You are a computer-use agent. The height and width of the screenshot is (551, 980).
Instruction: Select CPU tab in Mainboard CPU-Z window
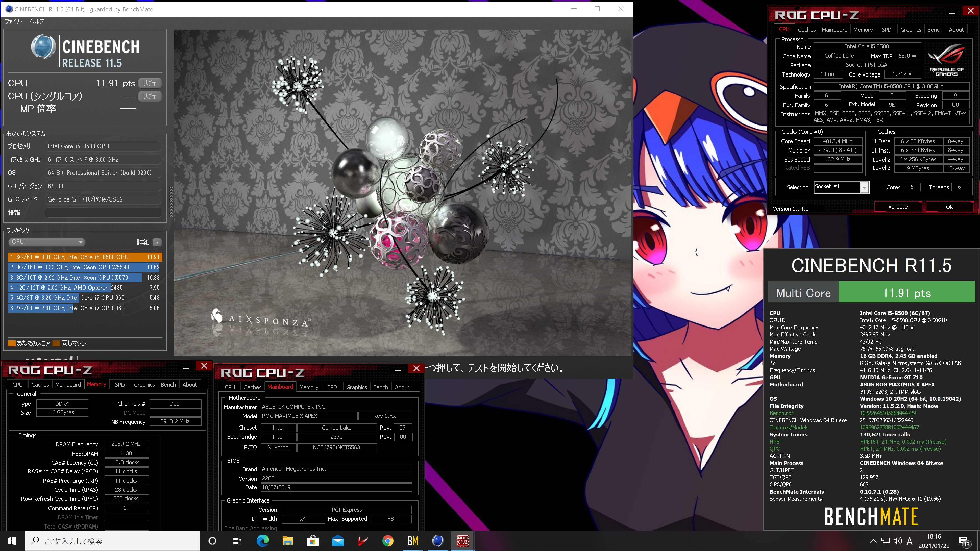click(230, 387)
